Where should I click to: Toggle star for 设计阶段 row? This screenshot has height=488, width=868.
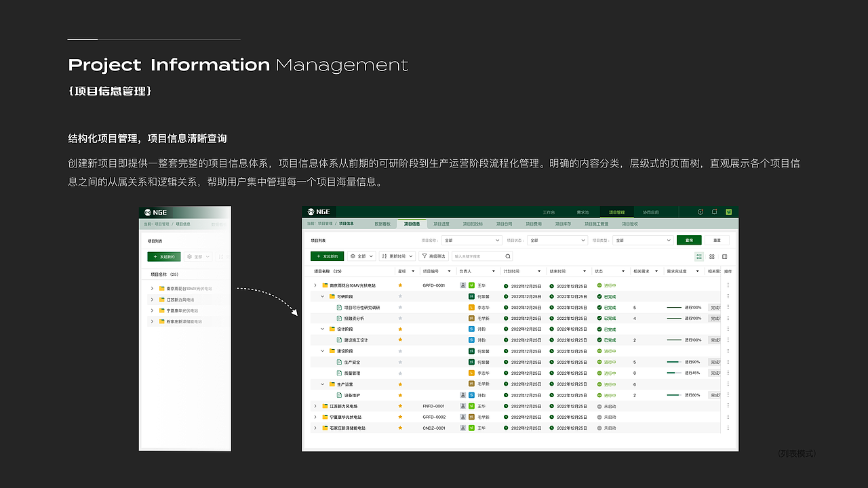400,329
